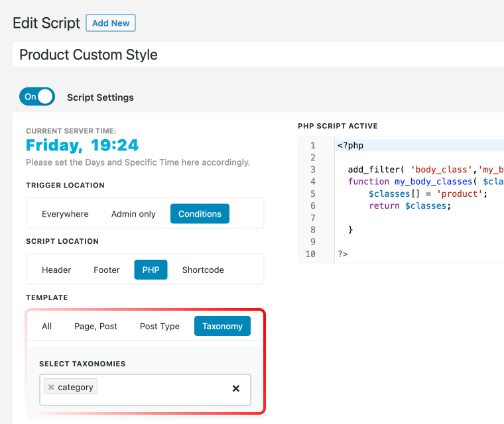The height and width of the screenshot is (424, 504).
Task: Select the Post Type template option
Action: click(160, 326)
